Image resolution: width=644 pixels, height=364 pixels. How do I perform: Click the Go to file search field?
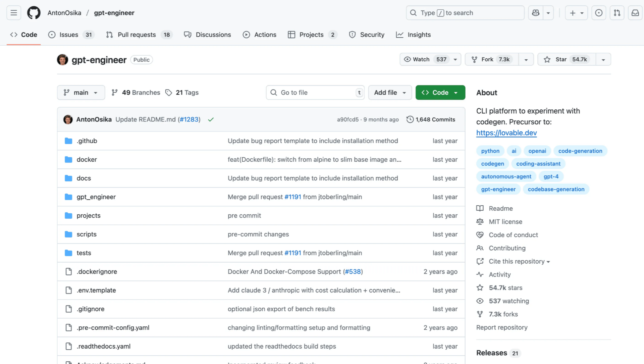pyautogui.click(x=315, y=93)
